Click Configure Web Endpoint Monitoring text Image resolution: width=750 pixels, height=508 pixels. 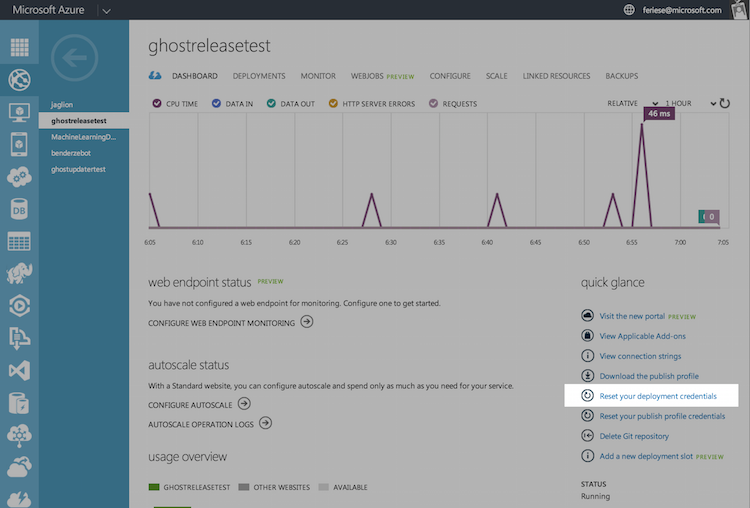pos(221,323)
